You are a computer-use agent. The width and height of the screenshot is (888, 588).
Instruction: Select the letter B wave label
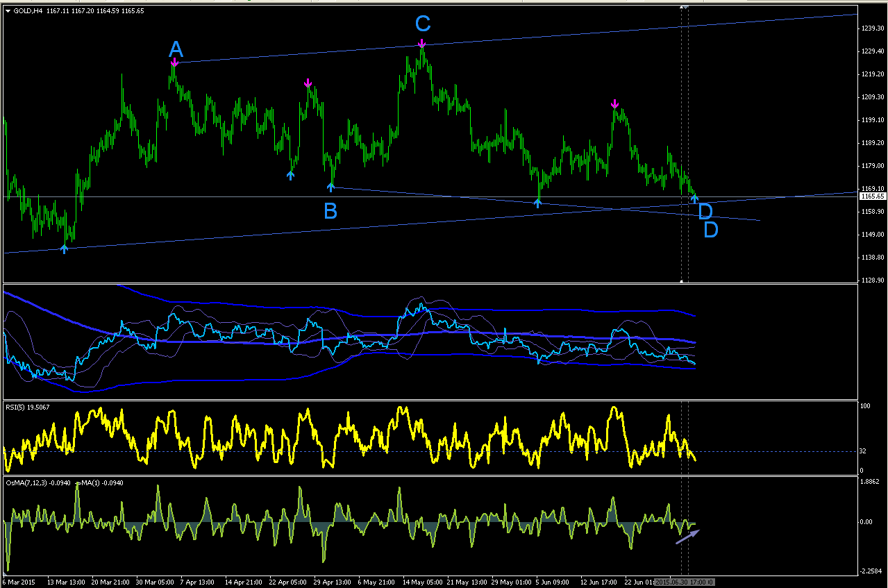click(x=330, y=210)
